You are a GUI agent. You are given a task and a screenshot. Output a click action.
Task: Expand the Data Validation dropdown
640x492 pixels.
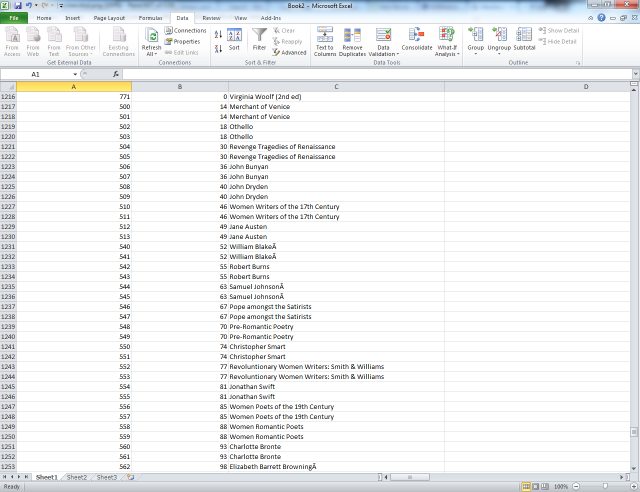(385, 52)
